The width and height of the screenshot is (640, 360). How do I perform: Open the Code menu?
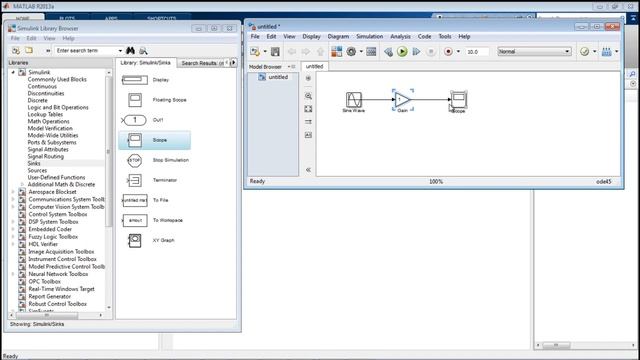tap(424, 36)
